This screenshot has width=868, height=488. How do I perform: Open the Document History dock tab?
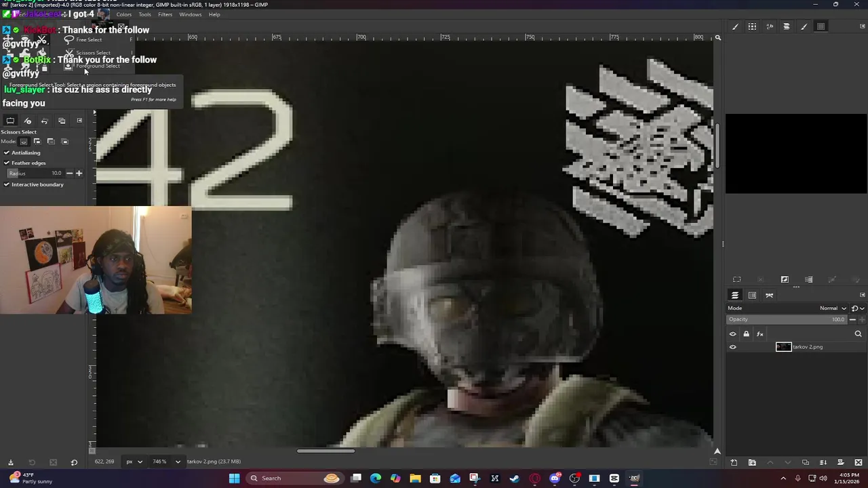click(787, 26)
